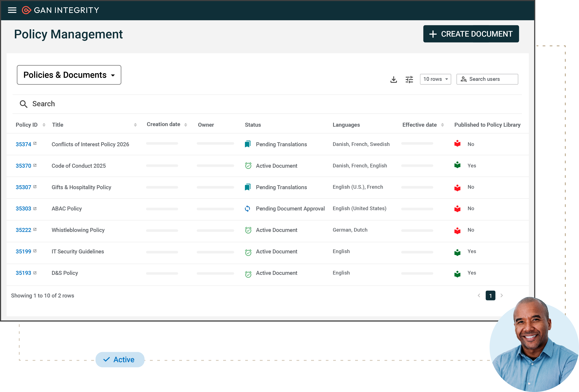This screenshot has height=392, width=579.
Task: Expand the Policies & Documents dropdown
Action: click(x=69, y=75)
